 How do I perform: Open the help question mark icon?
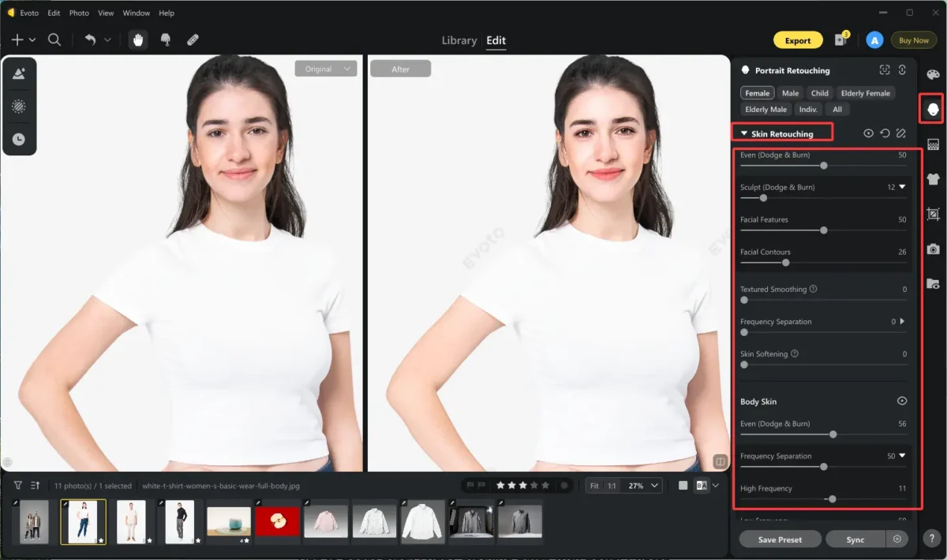point(932,539)
